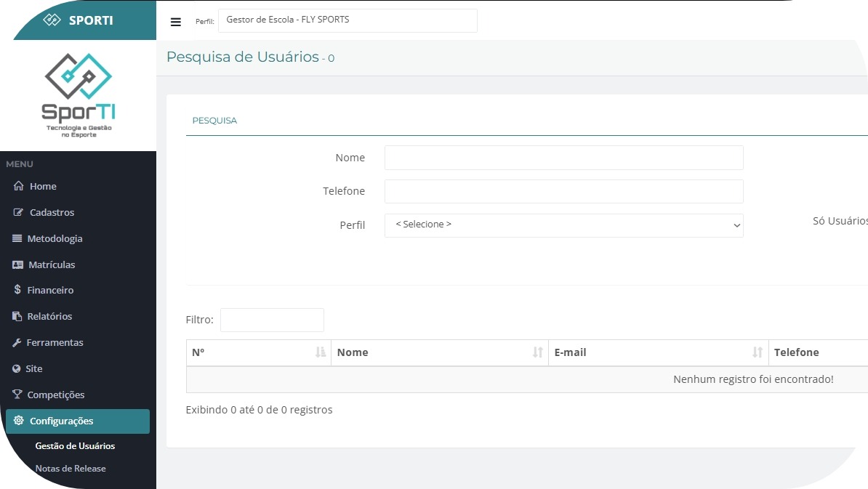Click the Configurações gear icon
This screenshot has height=489, width=868.
[x=19, y=421]
